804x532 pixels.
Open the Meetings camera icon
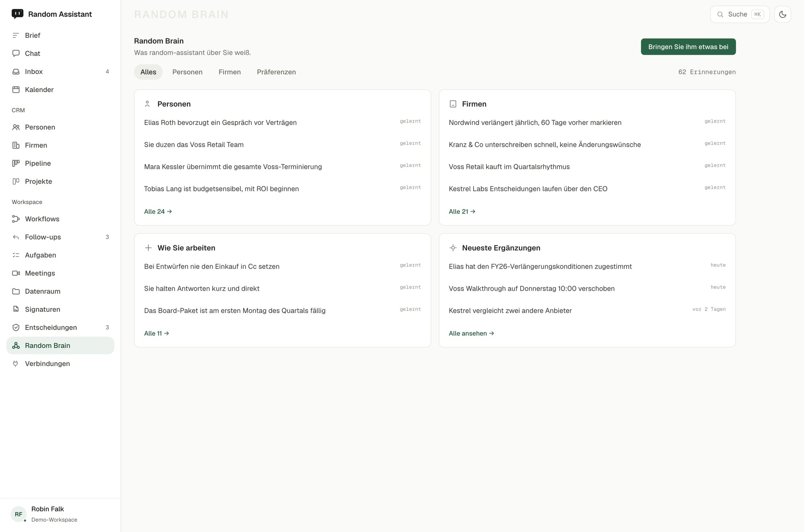16,273
